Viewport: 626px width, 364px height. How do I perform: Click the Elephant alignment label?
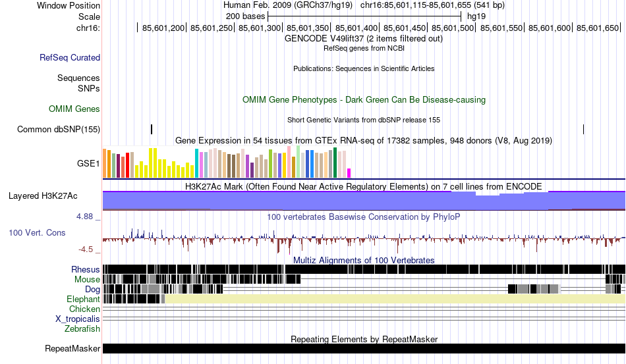tap(83, 299)
